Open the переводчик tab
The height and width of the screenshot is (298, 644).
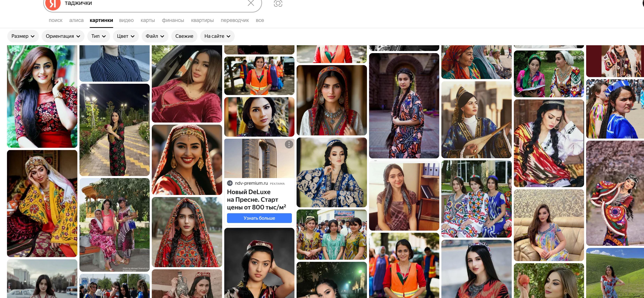[235, 20]
